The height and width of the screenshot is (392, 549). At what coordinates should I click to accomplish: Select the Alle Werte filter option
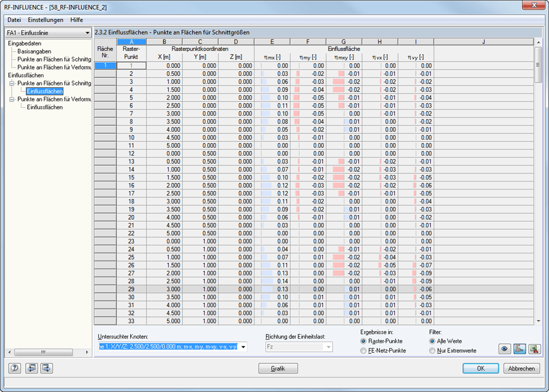point(432,341)
